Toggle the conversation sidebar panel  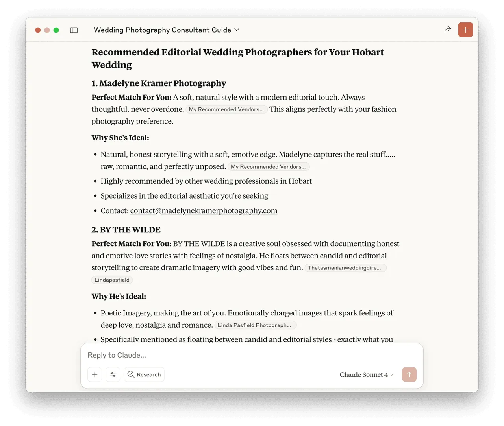pos(74,30)
